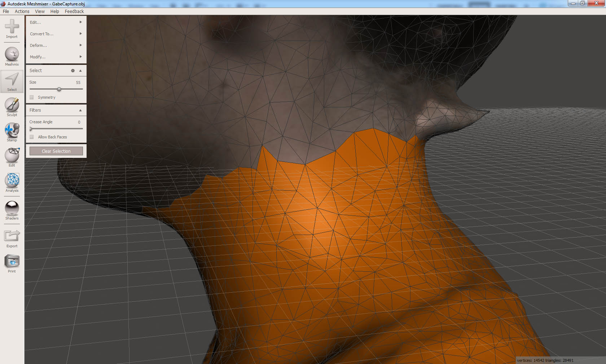Screen dimensions: 606x364
Task: Close the Meshmixer window
Action: click(x=596, y=3)
